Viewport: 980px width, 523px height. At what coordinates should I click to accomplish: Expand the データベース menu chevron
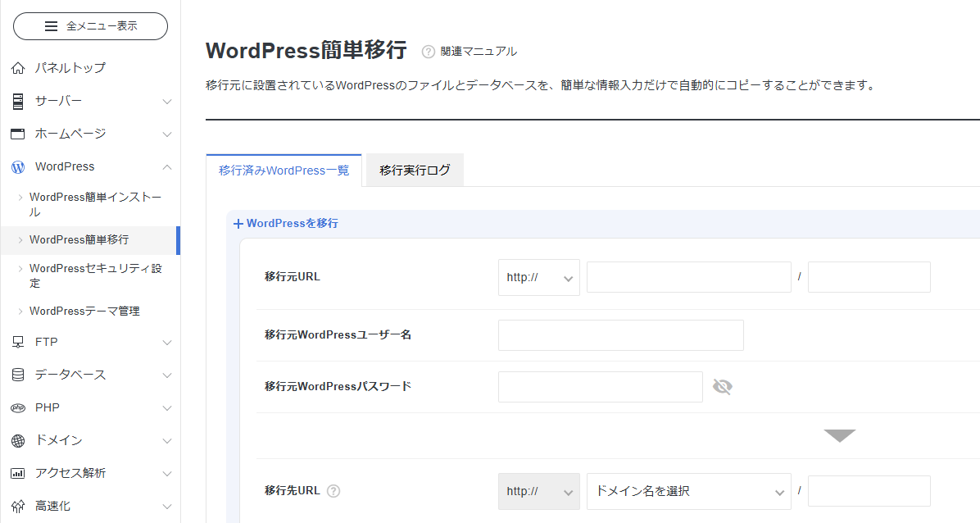point(167,375)
